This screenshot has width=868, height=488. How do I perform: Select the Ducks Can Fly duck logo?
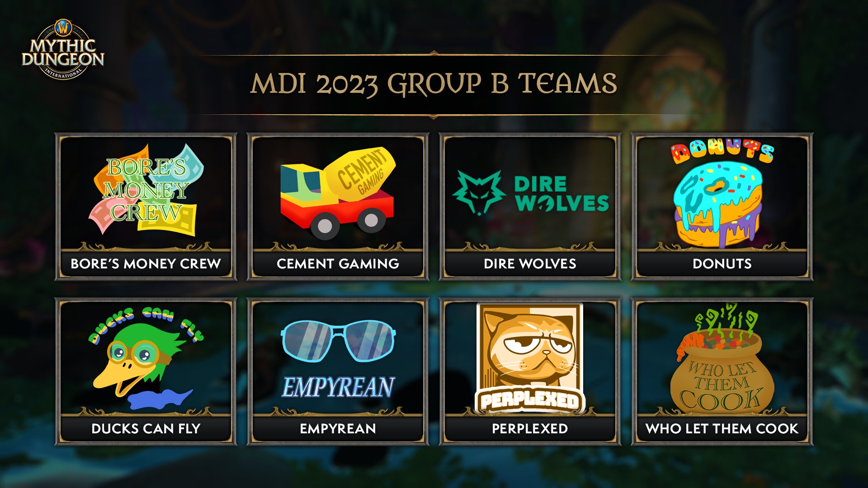click(146, 358)
